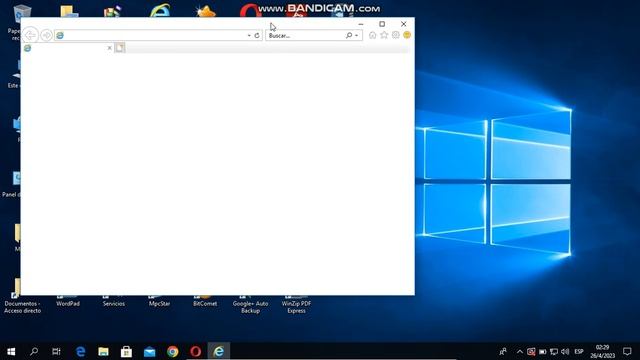Click the yellow smiley feedback icon

coord(407,35)
